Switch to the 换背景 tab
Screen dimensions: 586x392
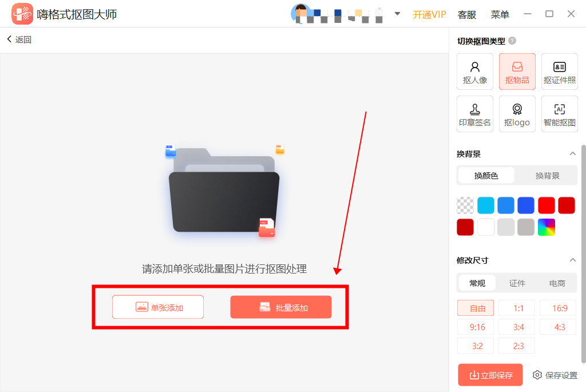coord(547,176)
